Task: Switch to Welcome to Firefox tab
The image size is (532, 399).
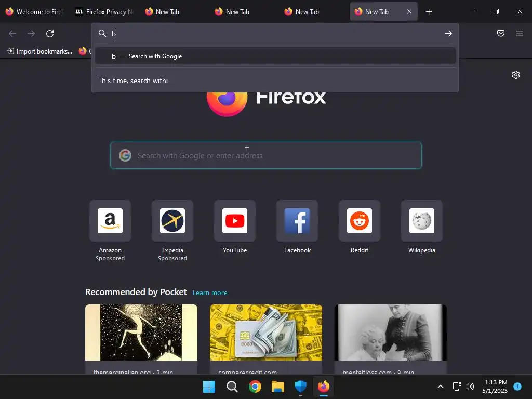Action: coord(35,12)
